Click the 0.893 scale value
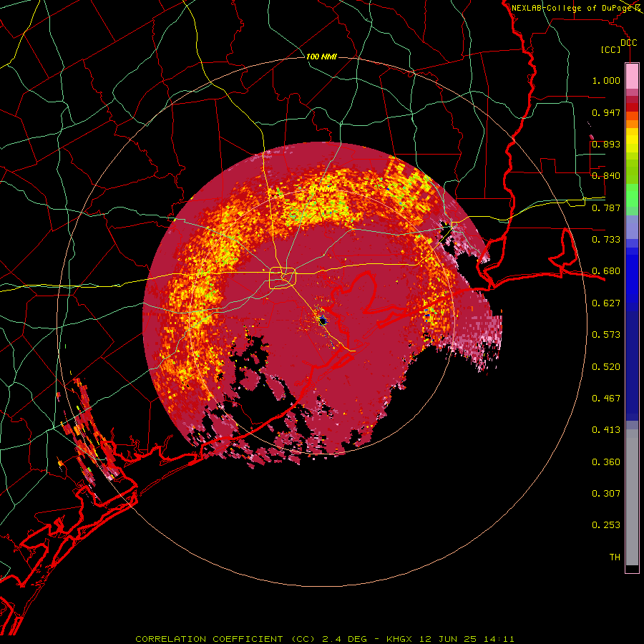Screen dimensions: 644x644 [x=606, y=144]
